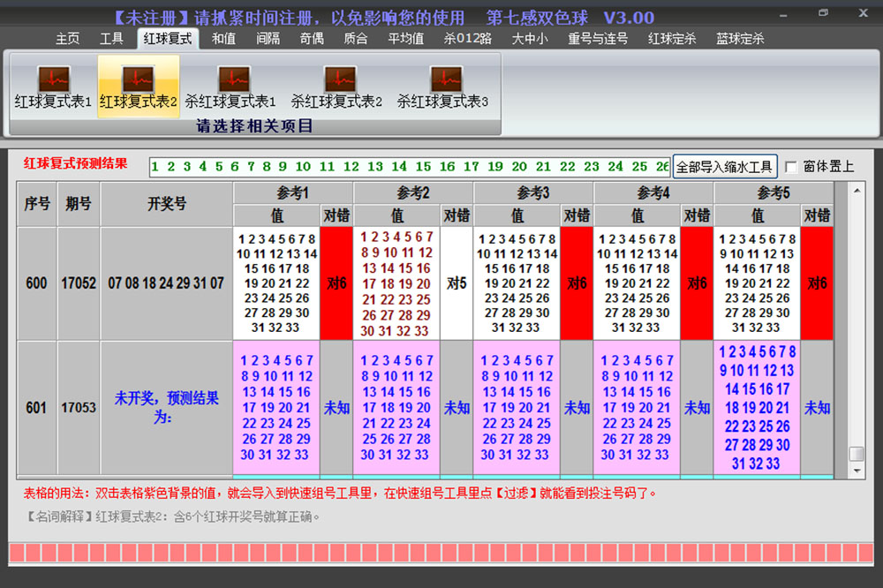Open the 质合 tab
Image resolution: width=883 pixels, height=588 pixels.
pyautogui.click(x=356, y=38)
